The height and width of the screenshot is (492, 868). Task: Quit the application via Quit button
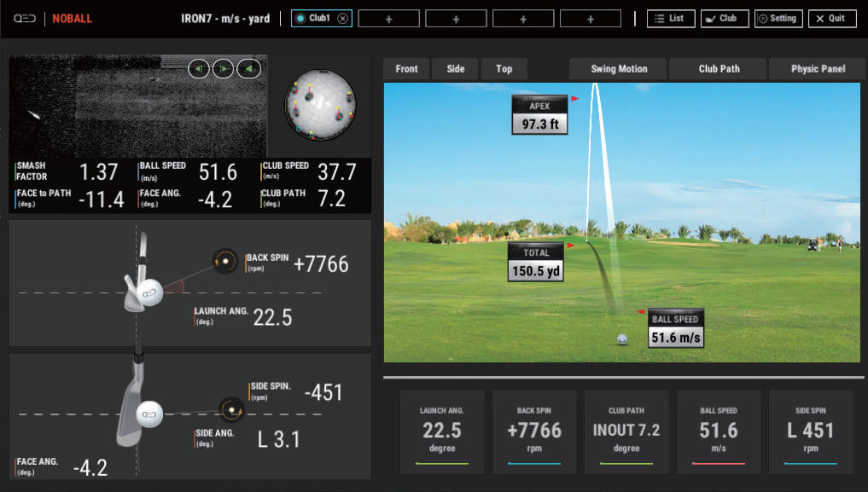click(831, 19)
